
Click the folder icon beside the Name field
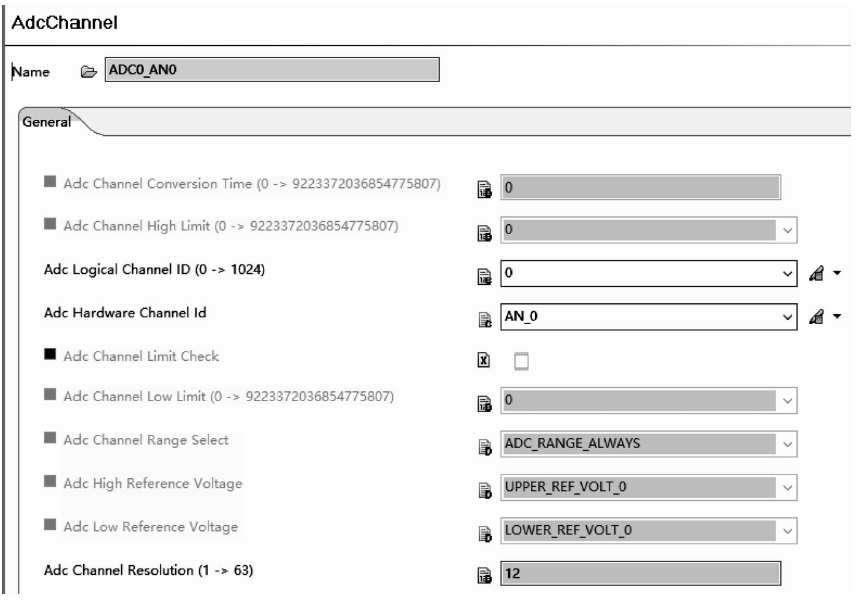click(x=88, y=72)
